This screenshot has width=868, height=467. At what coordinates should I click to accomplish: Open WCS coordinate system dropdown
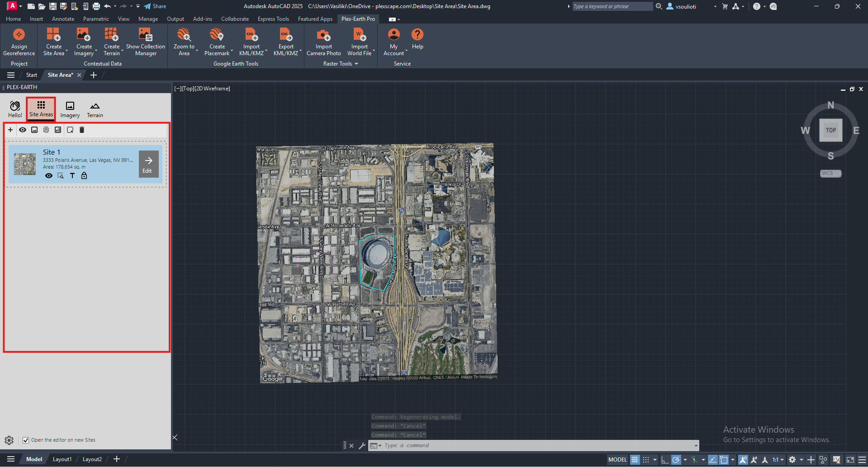pyautogui.click(x=830, y=174)
